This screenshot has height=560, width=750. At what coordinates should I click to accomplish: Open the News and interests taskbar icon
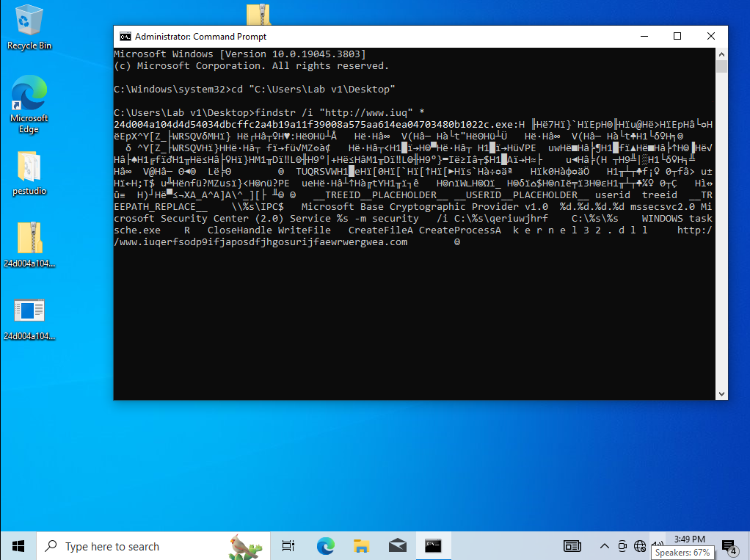(x=572, y=545)
